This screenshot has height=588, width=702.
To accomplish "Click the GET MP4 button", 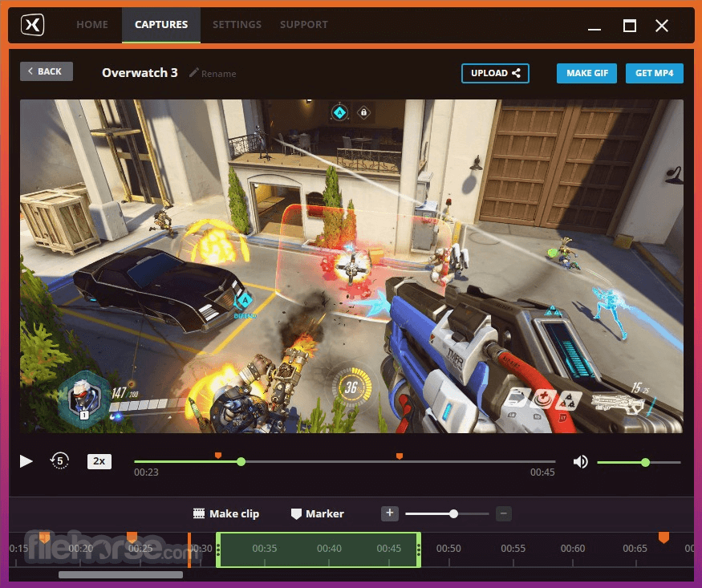I will pos(654,73).
